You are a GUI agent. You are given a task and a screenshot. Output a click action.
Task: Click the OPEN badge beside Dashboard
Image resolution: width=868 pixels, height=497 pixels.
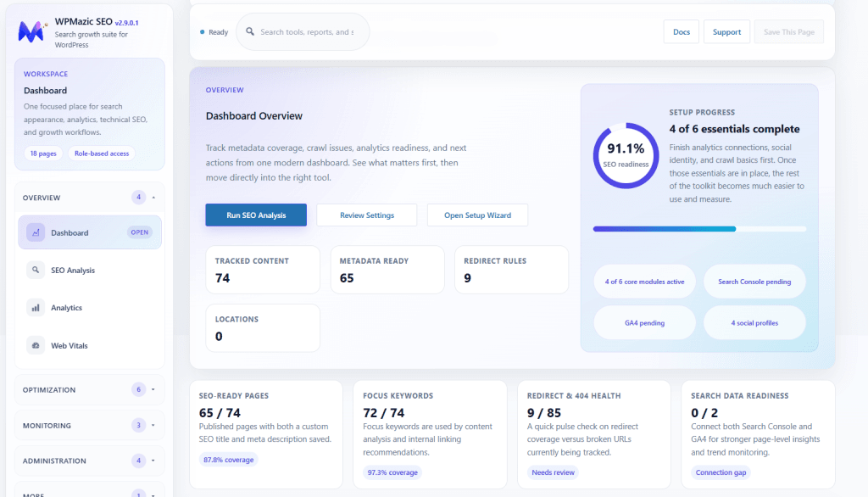click(140, 232)
